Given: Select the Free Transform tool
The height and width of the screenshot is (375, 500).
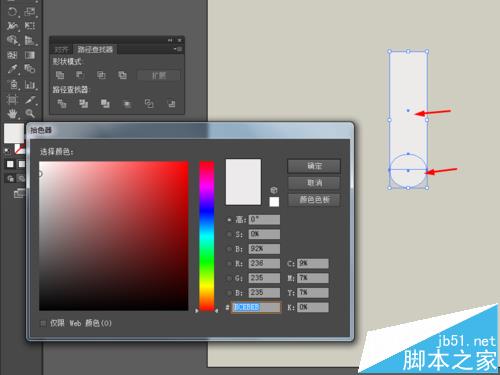Looking at the screenshot, I should pyautogui.click(x=29, y=26).
